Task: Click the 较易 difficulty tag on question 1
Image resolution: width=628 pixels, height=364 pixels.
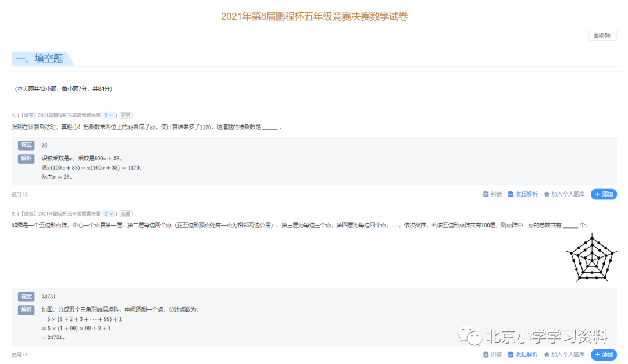Action: coord(126,115)
